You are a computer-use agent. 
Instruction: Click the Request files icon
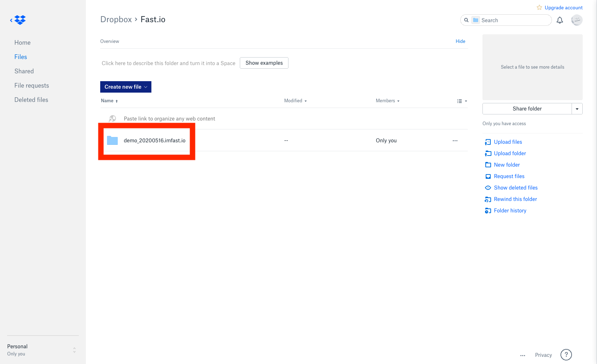pos(488,176)
